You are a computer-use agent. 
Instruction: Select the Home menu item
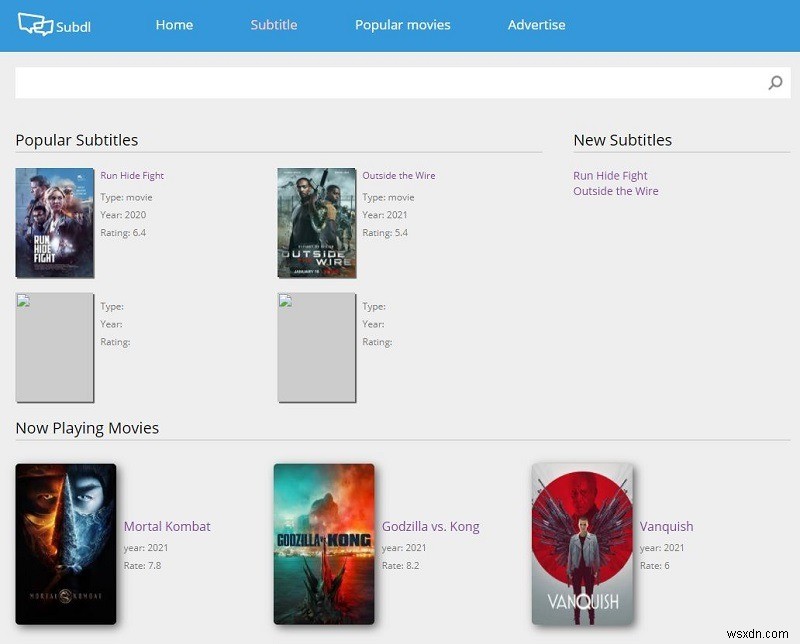[x=174, y=25]
